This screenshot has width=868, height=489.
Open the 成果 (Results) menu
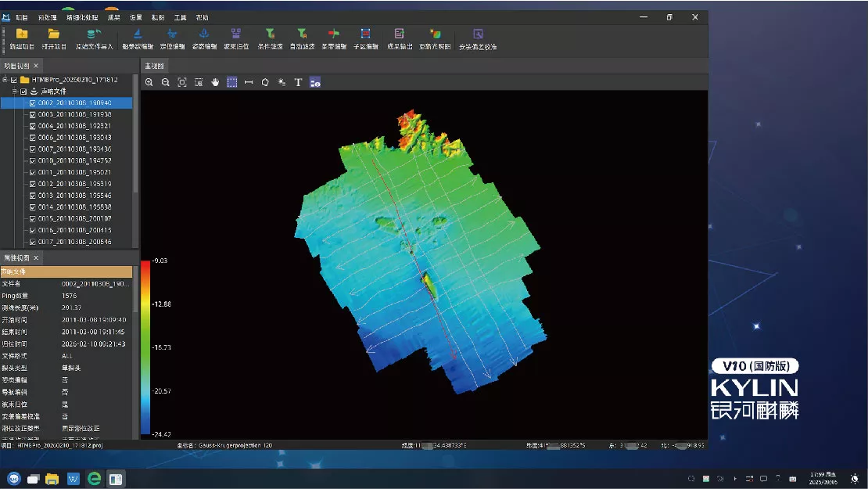click(113, 18)
